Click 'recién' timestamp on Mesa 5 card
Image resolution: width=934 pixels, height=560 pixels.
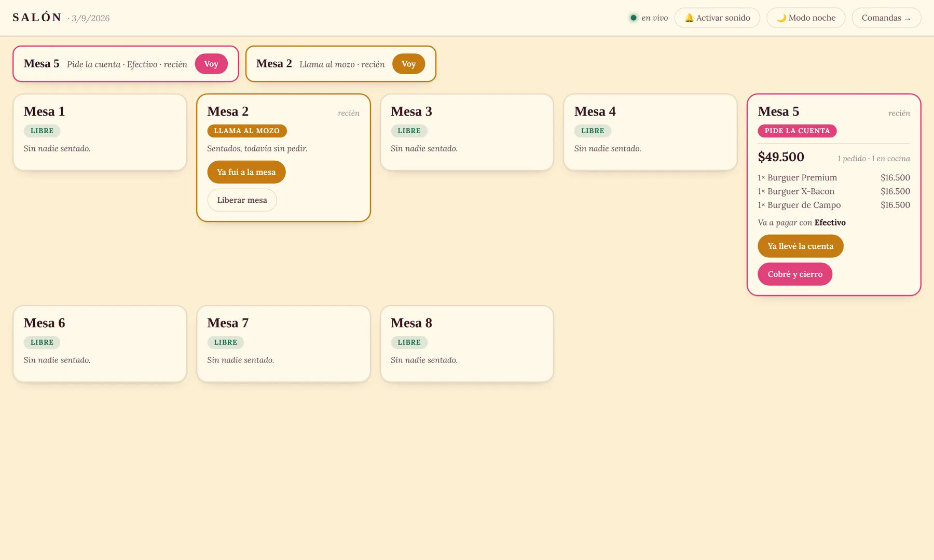tap(899, 113)
